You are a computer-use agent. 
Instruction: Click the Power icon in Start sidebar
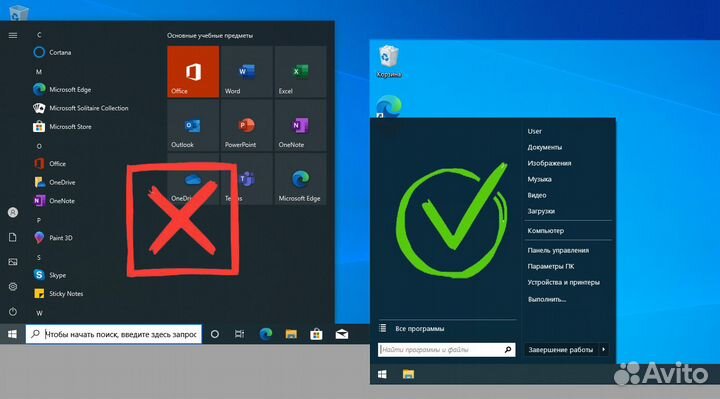click(x=13, y=311)
